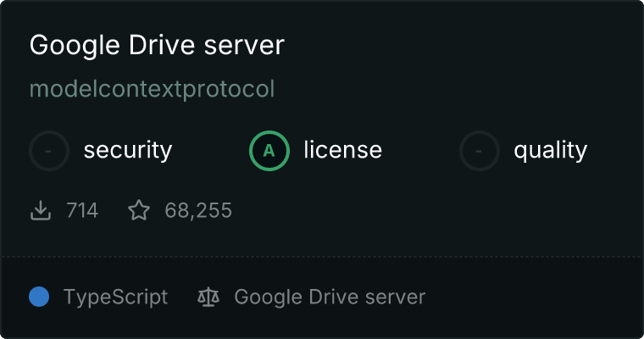Open the modelcontextprotocol author link

point(152,89)
